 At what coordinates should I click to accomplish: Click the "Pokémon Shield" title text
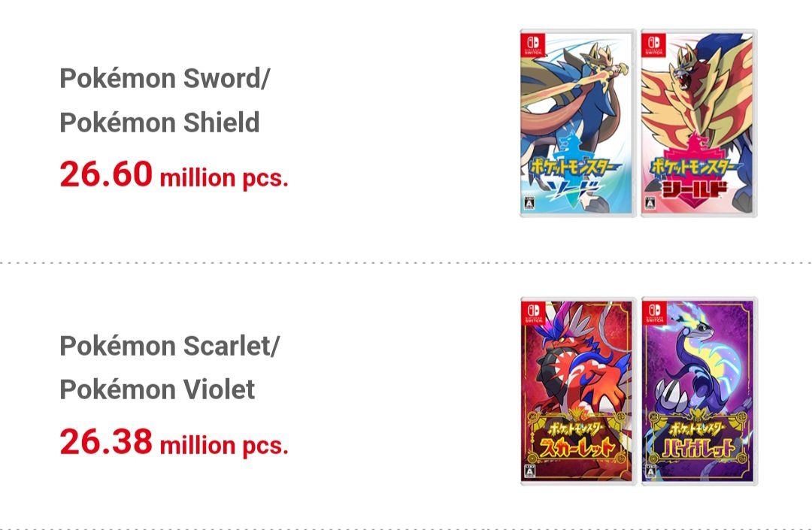159,123
